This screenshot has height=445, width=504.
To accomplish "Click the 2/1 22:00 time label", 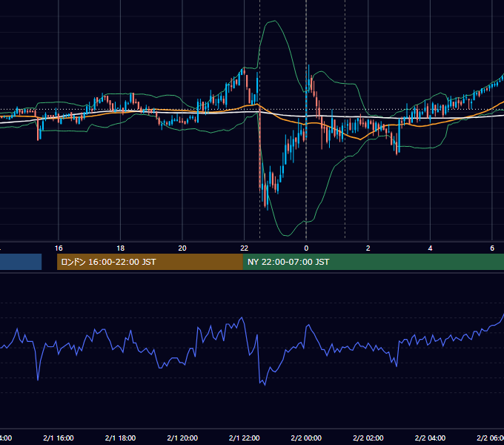I will coord(245,438).
